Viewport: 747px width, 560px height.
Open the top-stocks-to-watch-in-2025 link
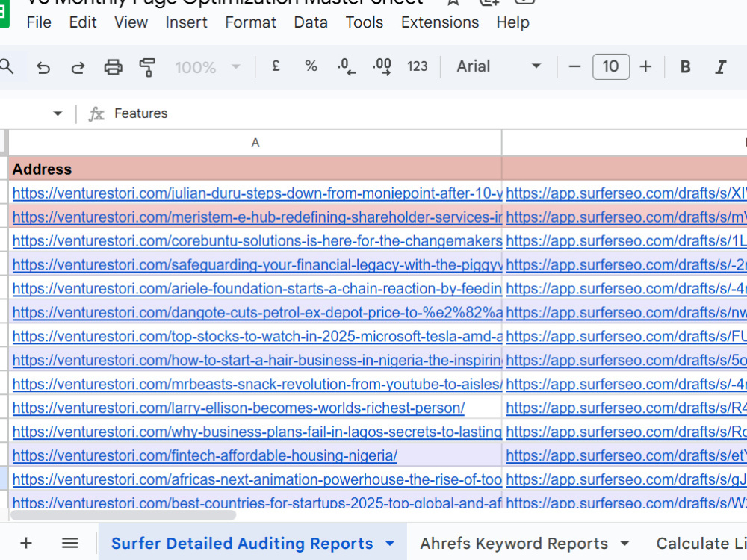[x=257, y=336]
